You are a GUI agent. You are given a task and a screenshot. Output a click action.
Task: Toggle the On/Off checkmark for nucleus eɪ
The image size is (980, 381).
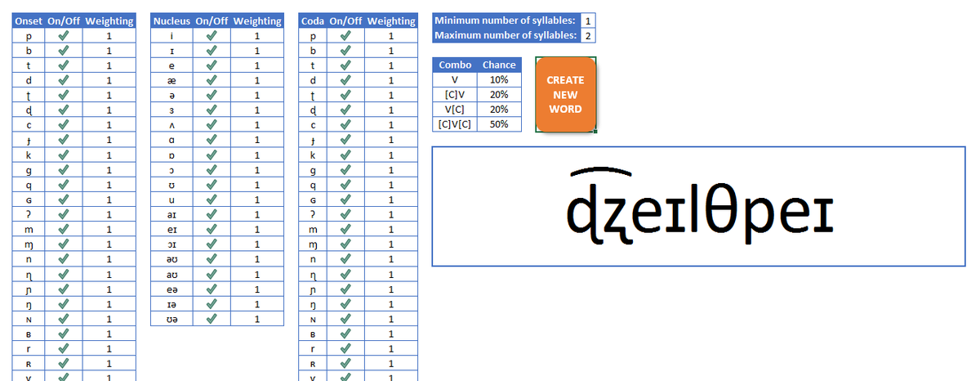tap(212, 230)
